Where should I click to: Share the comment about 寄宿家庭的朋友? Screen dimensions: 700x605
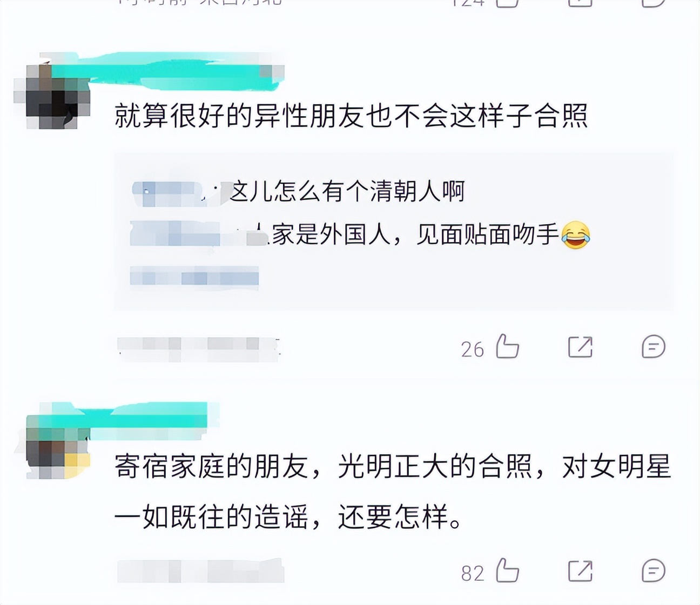point(580,571)
